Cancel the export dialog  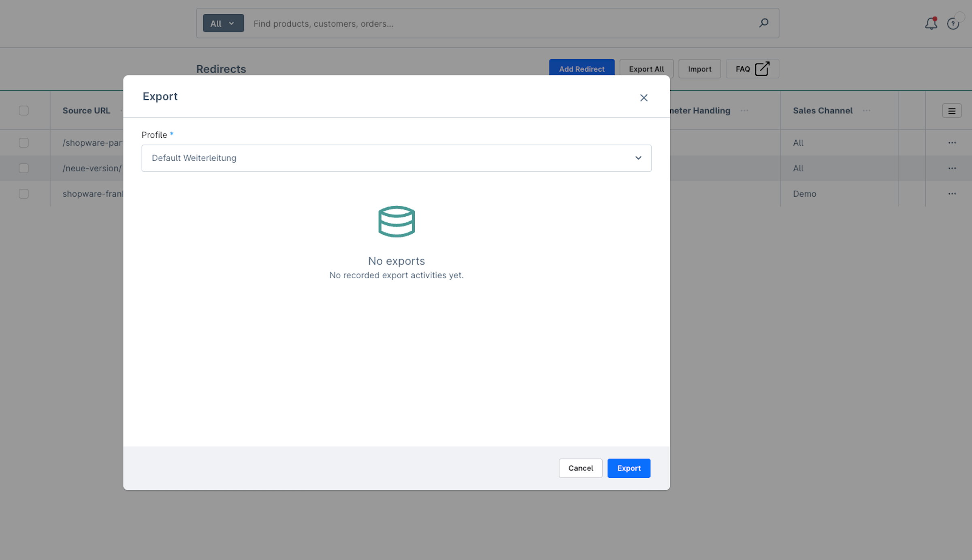[580, 468]
